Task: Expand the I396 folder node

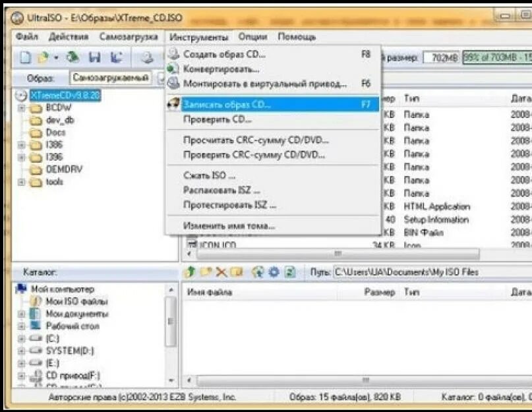Action: point(21,157)
